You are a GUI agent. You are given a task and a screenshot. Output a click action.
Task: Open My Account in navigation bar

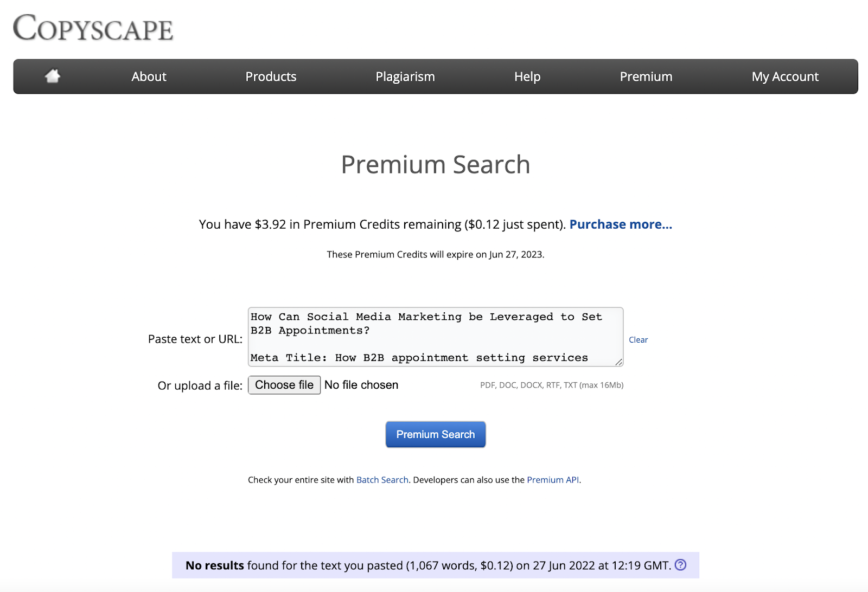tap(785, 76)
